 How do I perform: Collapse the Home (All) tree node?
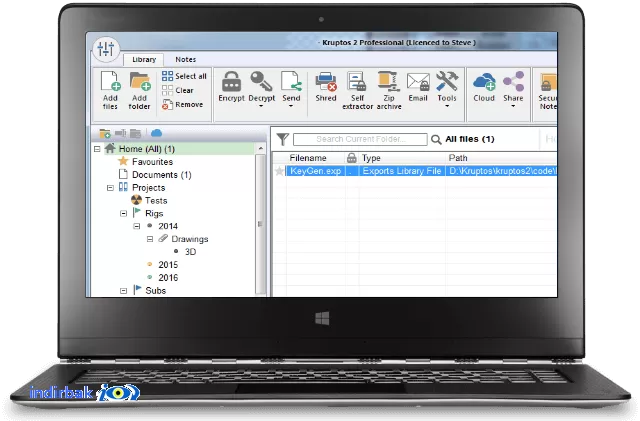tap(97, 149)
